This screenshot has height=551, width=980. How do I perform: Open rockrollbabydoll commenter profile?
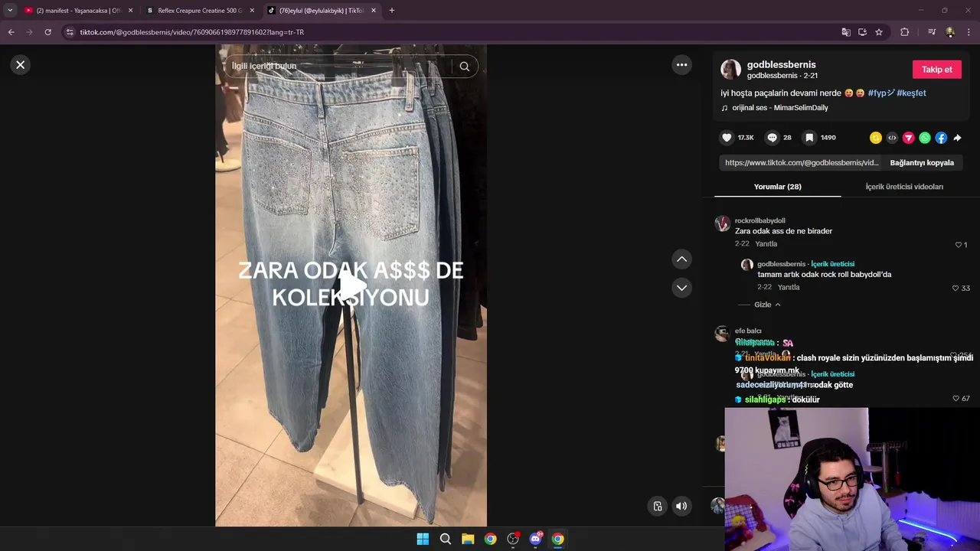(759, 220)
